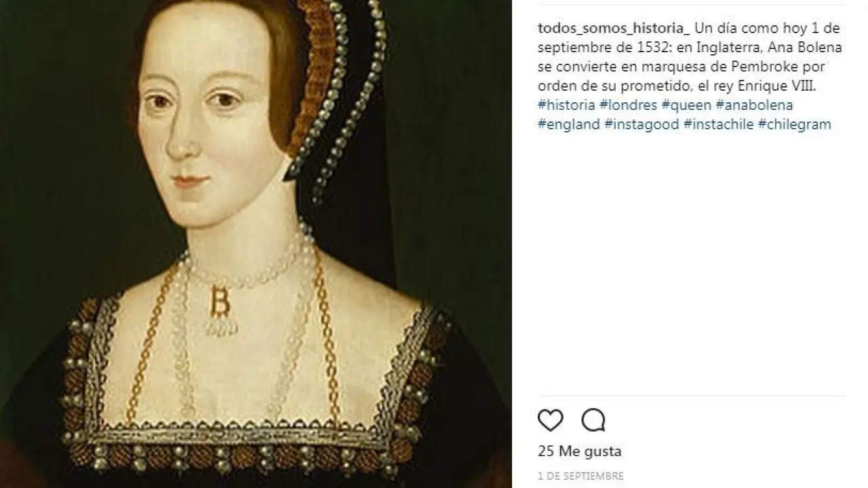868x488 pixels.
Task: Like the post with the heart icon
Action: (551, 420)
